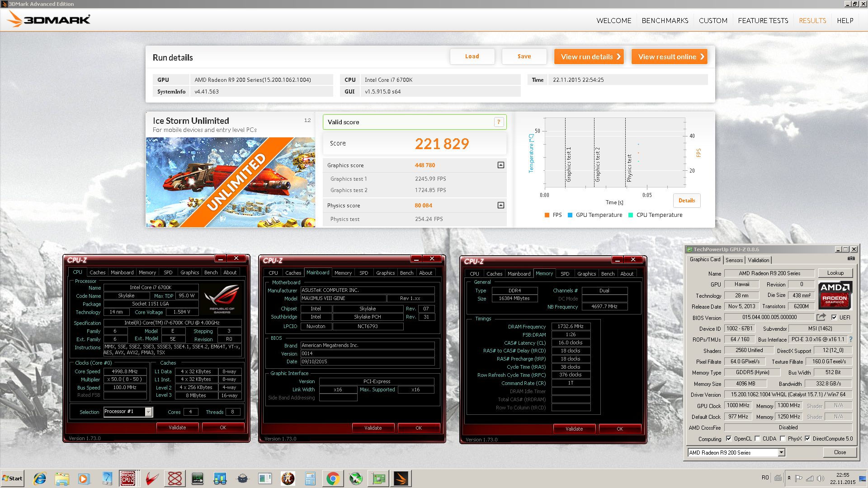Click the 3DMark logo in the header
Image resolution: width=868 pixels, height=488 pixels.
click(49, 19)
